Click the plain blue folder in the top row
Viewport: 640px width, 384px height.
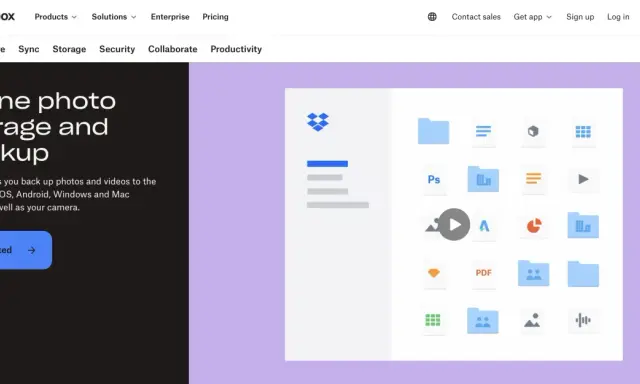[433, 131]
